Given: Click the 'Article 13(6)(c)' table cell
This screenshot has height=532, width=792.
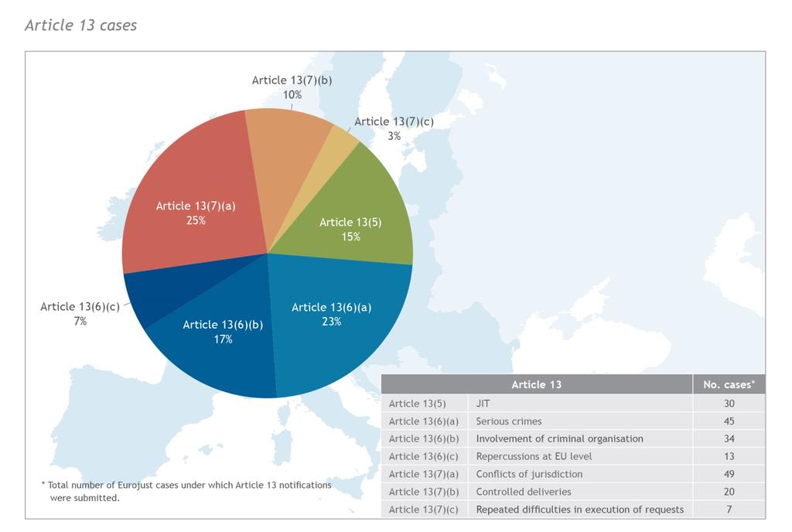Looking at the screenshot, I should click(425, 456).
